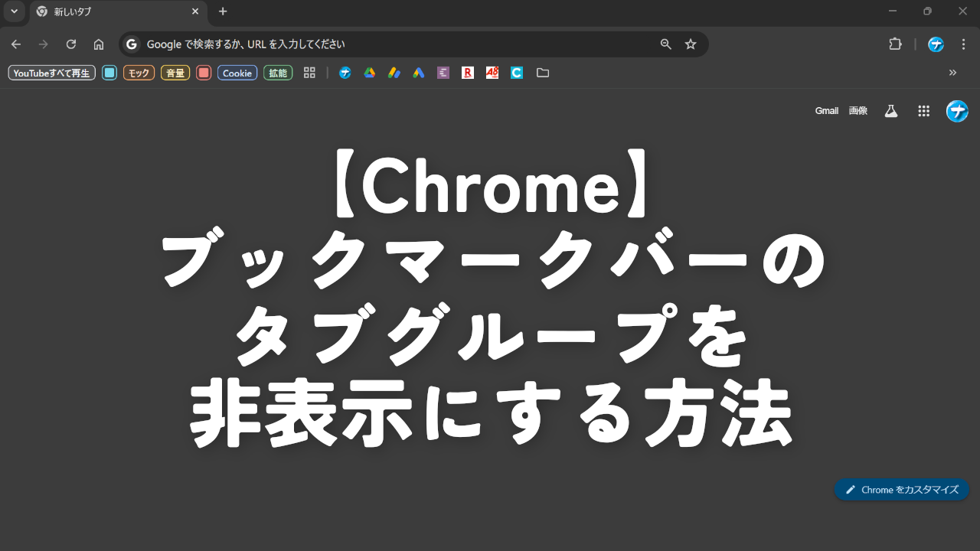Reload the current page
The image size is (980, 551).
point(71,44)
